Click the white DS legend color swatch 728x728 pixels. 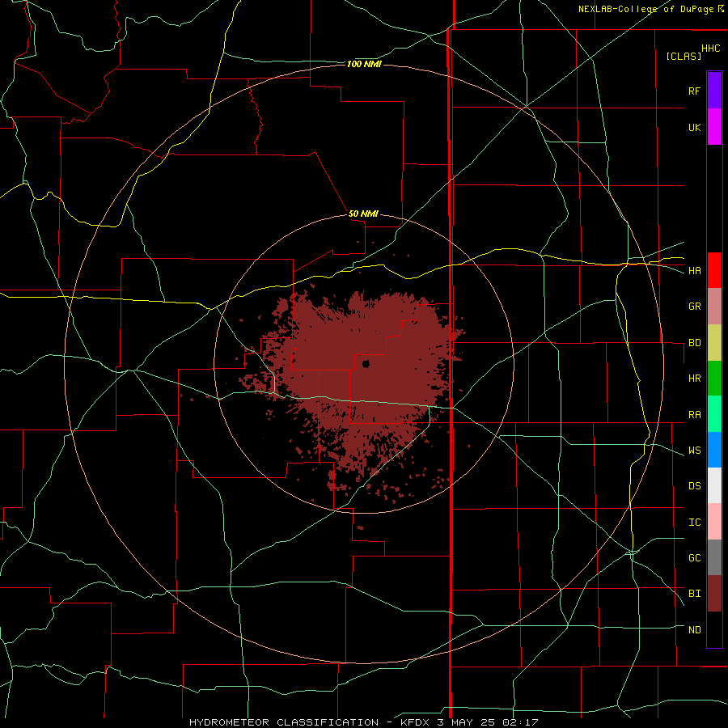tap(714, 485)
